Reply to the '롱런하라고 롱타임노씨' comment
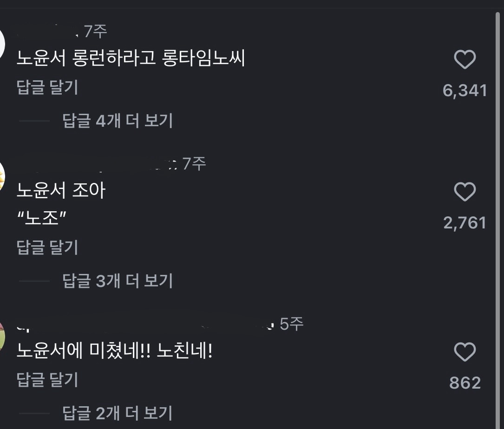 click(x=47, y=87)
